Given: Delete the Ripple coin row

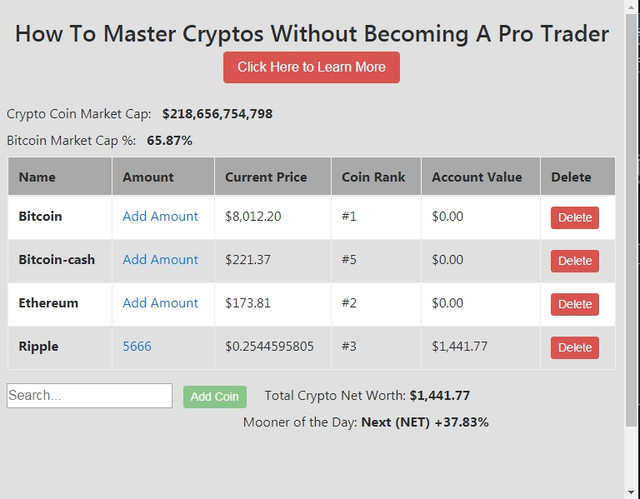Looking at the screenshot, I should point(575,347).
